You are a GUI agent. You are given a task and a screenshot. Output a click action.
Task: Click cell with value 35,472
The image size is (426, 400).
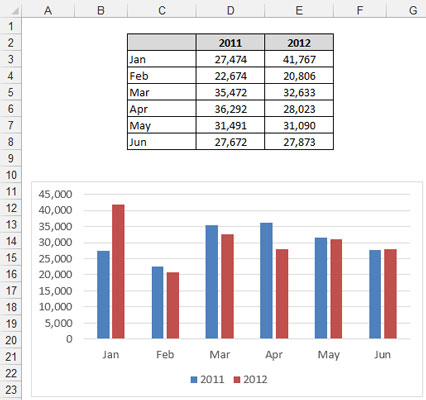[x=230, y=92]
